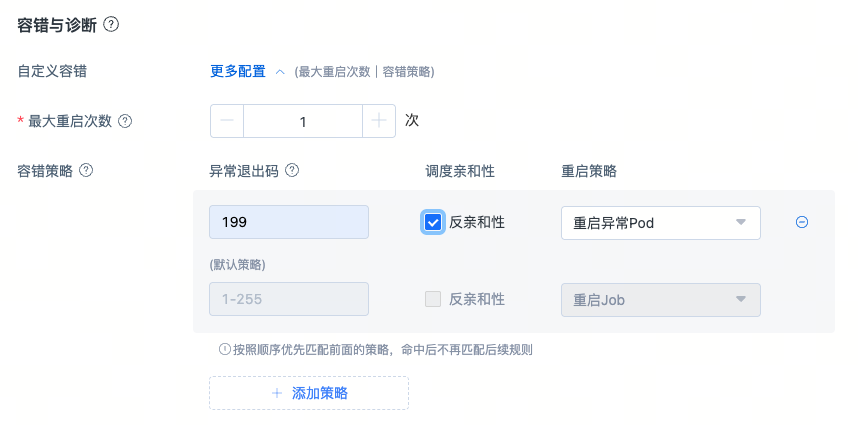Uncheck 反亲和性 for exit code 199

tap(433, 222)
